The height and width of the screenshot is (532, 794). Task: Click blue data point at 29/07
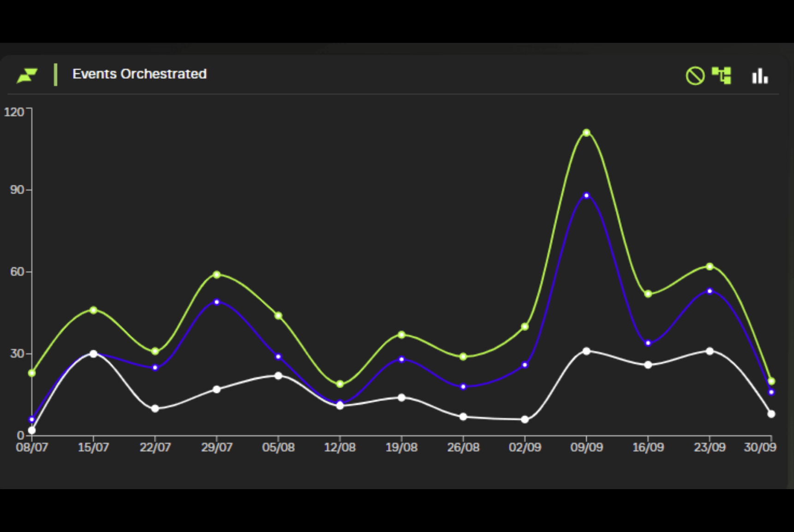(x=217, y=302)
